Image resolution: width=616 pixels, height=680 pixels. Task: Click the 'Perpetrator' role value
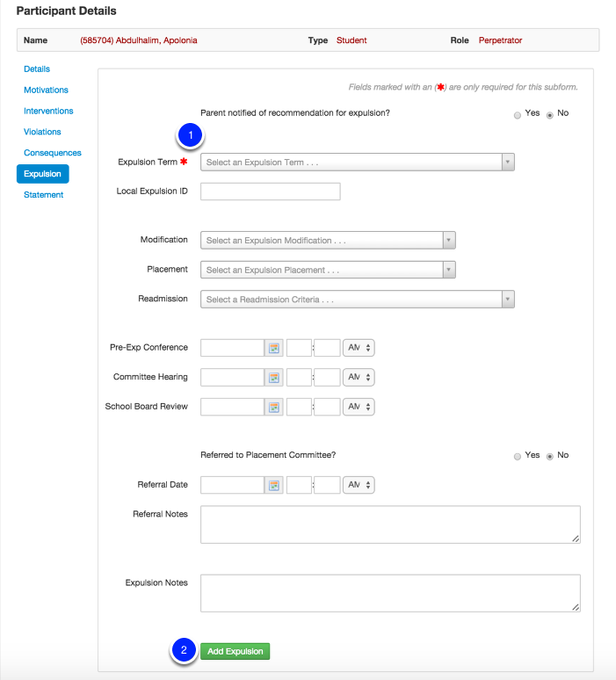tap(500, 40)
